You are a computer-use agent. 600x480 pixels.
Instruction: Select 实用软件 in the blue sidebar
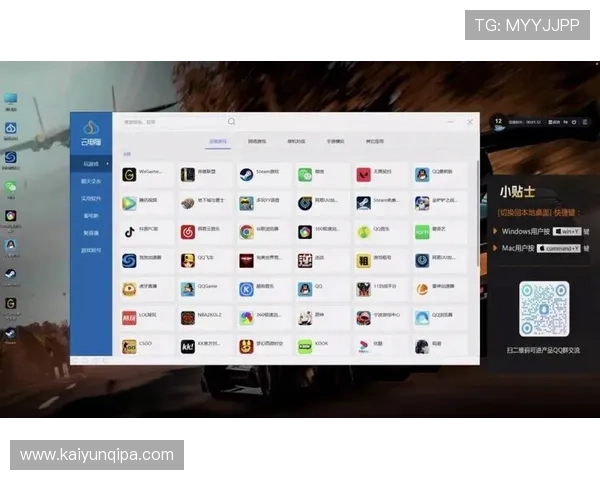pyautogui.click(x=91, y=198)
